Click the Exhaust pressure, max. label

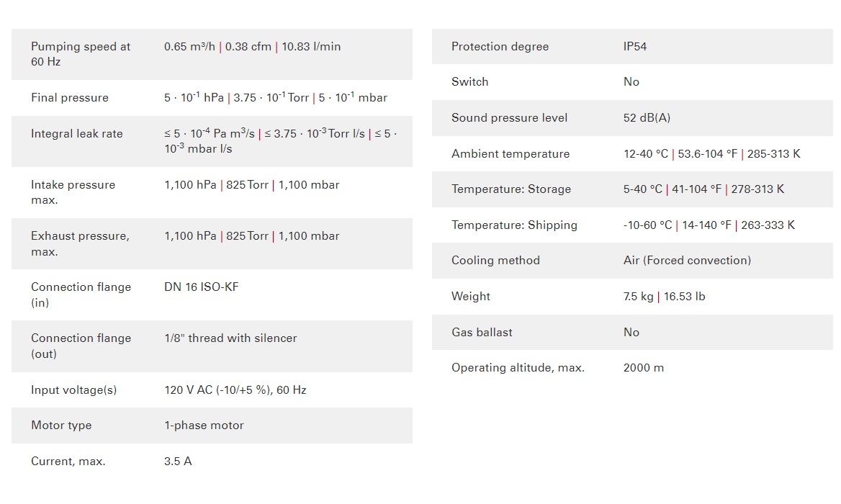point(80,243)
